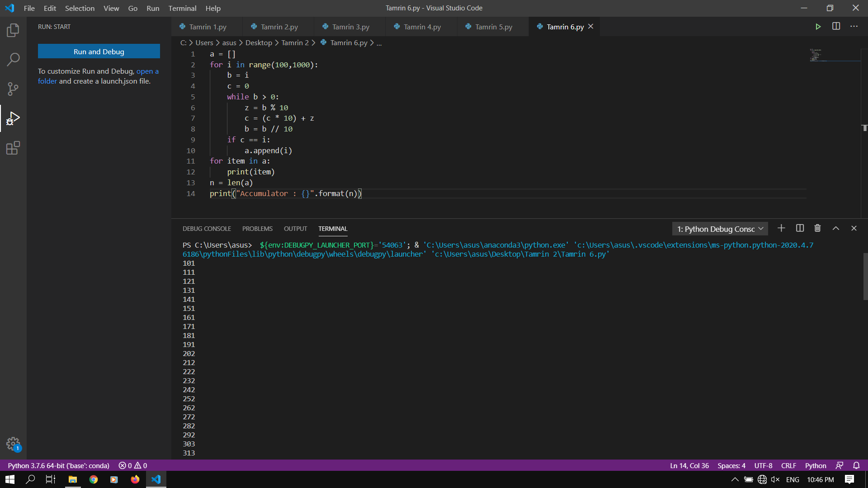The height and width of the screenshot is (488, 868).
Task: Open the Explorer view in activity bar
Action: (x=13, y=30)
